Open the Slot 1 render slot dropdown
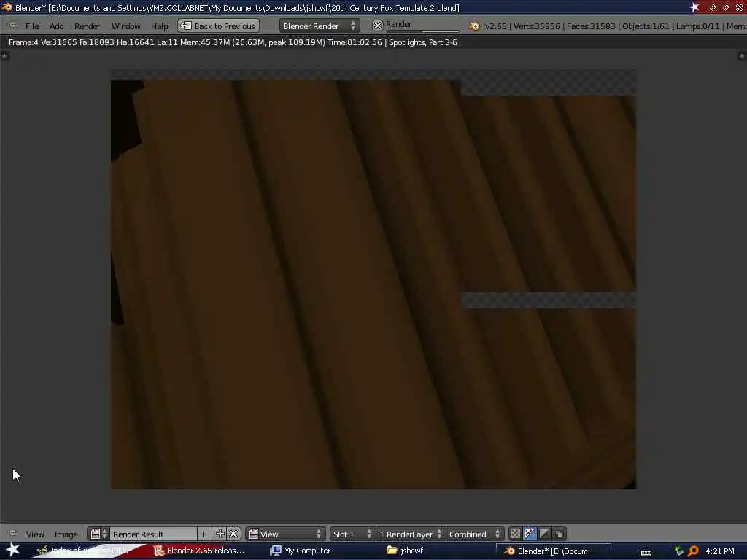 coord(352,534)
